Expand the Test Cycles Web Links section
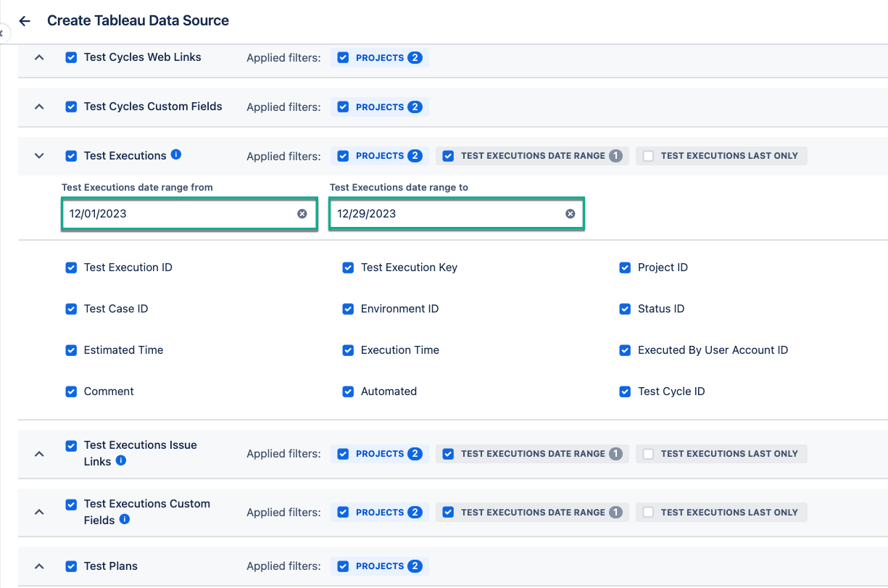The width and height of the screenshot is (888, 588). 40,57
